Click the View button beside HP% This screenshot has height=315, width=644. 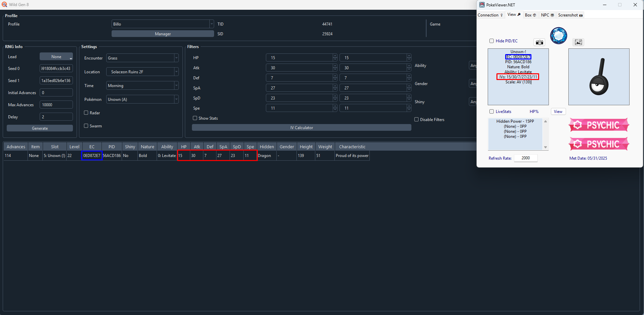(558, 111)
